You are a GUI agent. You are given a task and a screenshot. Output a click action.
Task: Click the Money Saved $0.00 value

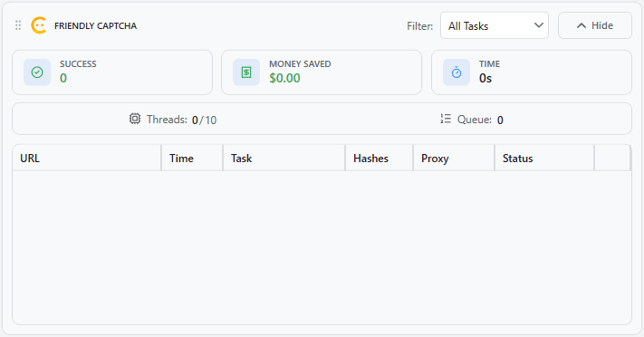[284, 78]
